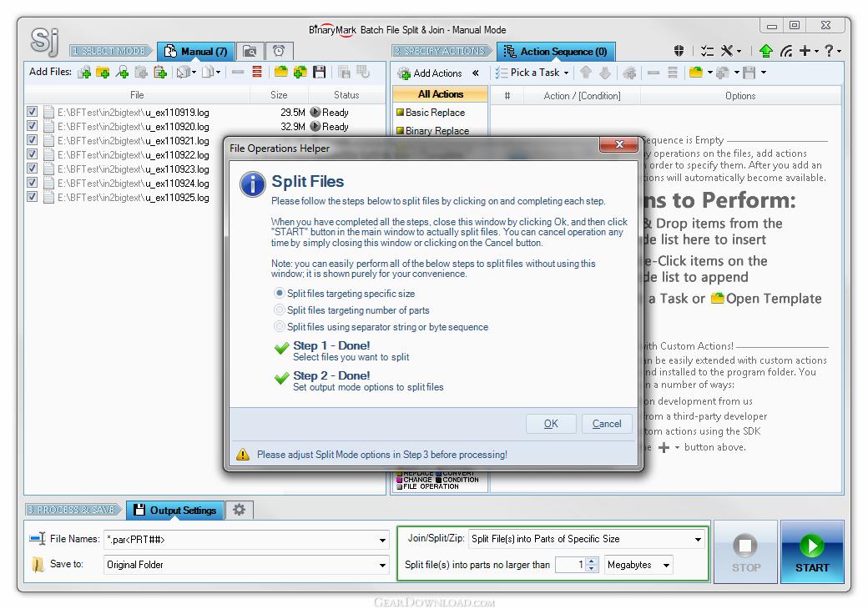
Task: Click the remove selected file minus icon
Action: click(238, 72)
